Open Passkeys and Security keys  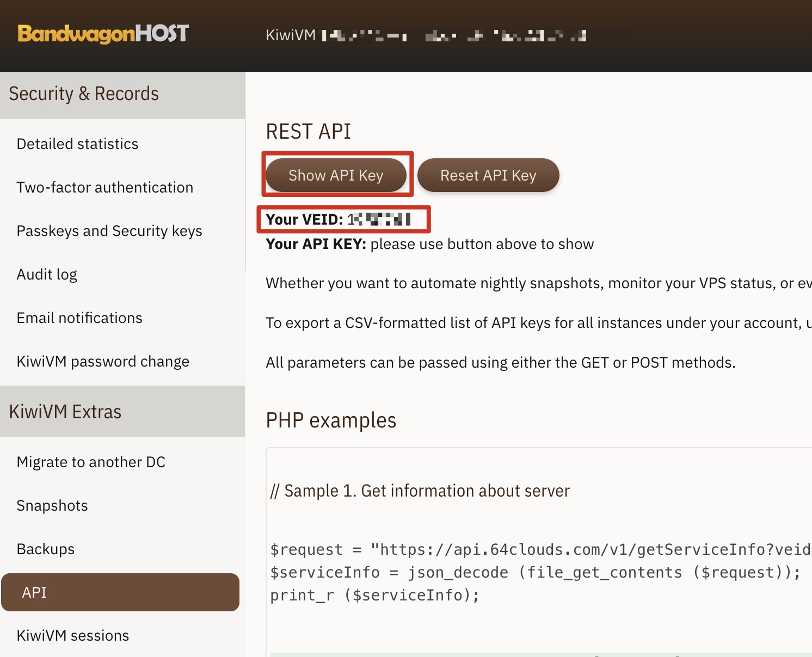tap(109, 231)
